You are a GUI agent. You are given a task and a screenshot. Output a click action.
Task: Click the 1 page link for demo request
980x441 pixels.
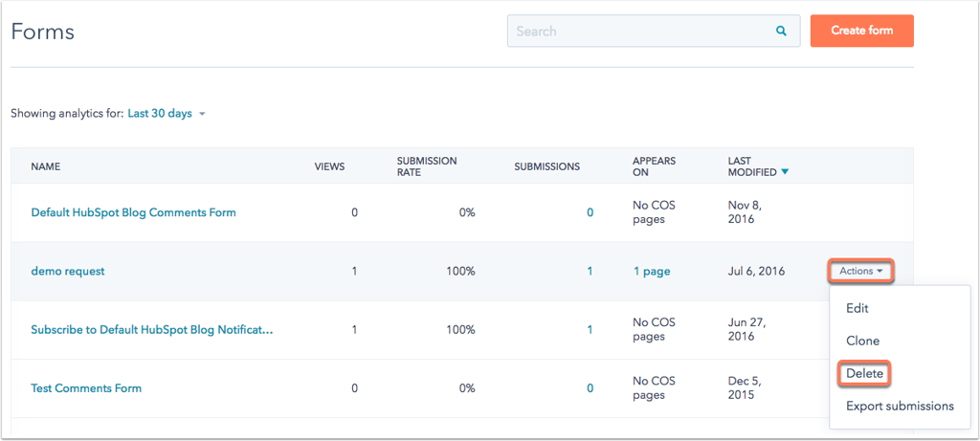(651, 271)
